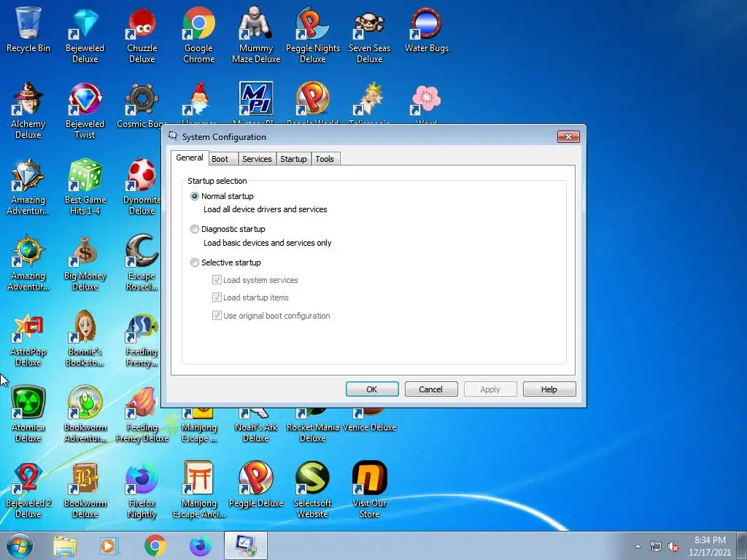Click the Show desktop strip

pyautogui.click(x=742, y=546)
